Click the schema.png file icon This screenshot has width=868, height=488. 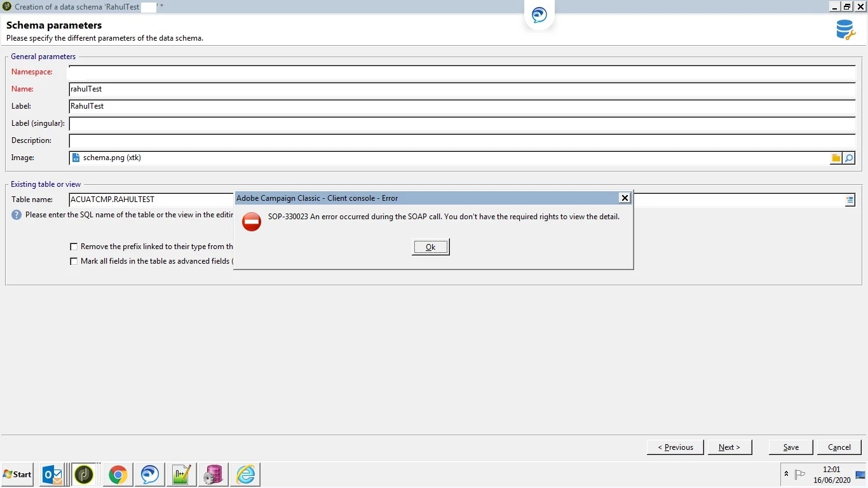76,158
